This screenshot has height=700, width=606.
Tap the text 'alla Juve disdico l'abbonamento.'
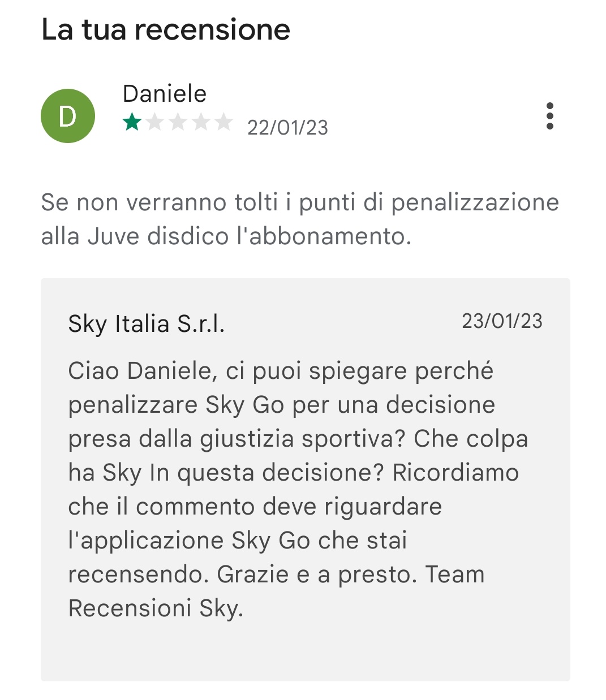coord(226,236)
